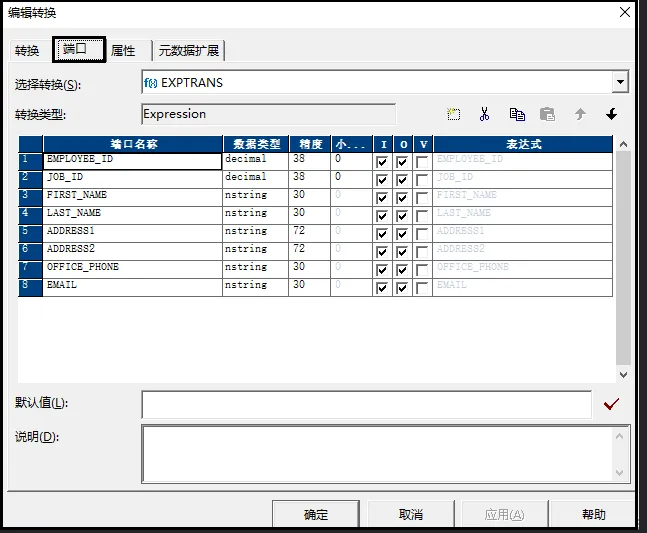The width and height of the screenshot is (647, 533).
Task: Click the cut scissors icon
Action: click(x=484, y=114)
